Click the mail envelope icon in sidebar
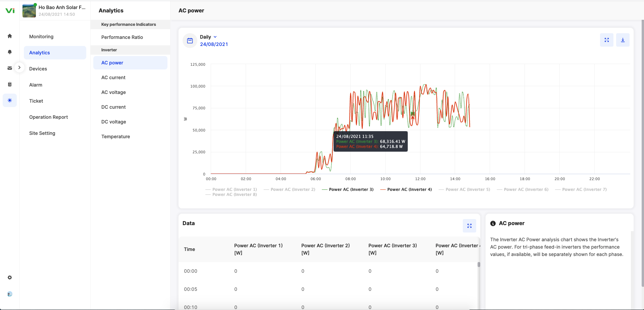The height and width of the screenshot is (310, 644). coord(10,68)
